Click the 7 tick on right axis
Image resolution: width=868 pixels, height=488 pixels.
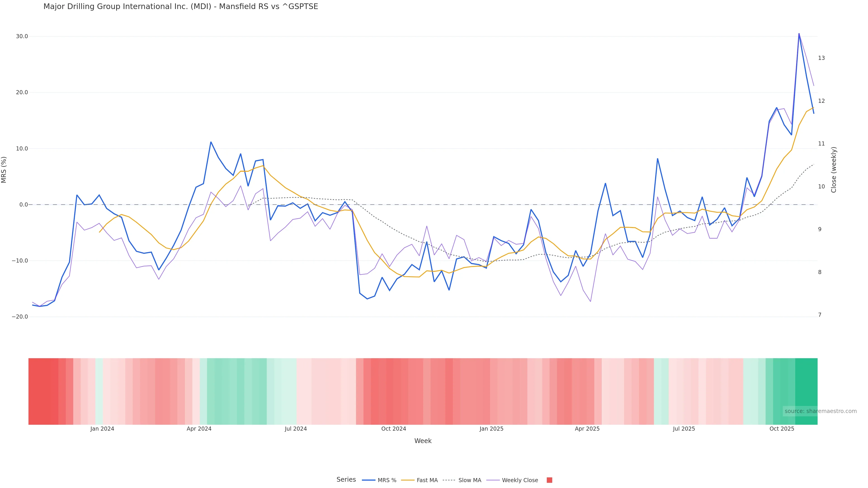(820, 315)
